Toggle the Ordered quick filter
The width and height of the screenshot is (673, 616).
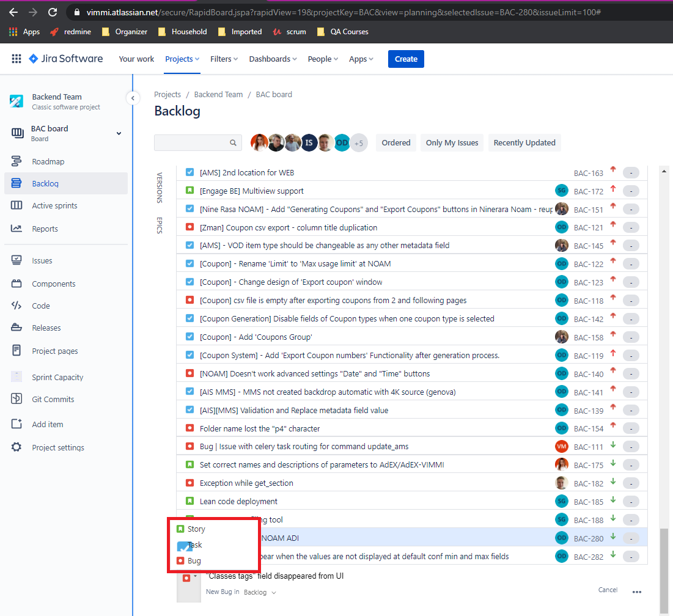coord(395,142)
